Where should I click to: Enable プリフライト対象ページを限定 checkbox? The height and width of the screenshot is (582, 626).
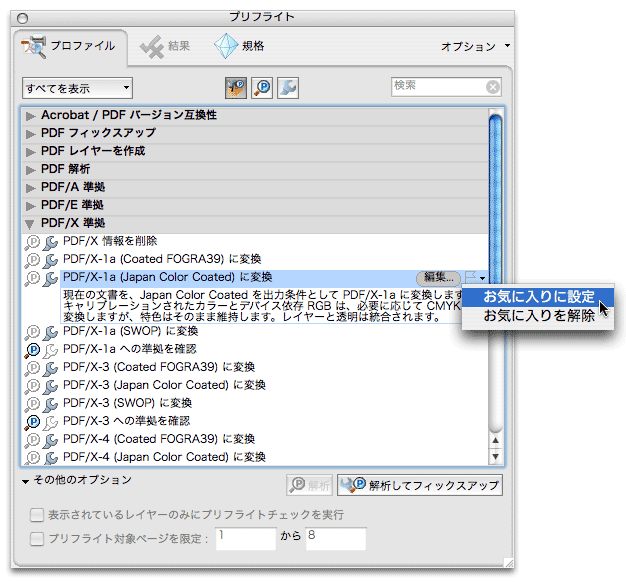click(37, 539)
